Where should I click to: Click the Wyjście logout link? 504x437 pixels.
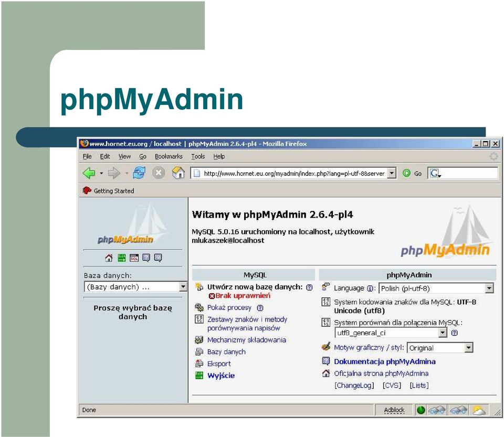pyautogui.click(x=221, y=375)
